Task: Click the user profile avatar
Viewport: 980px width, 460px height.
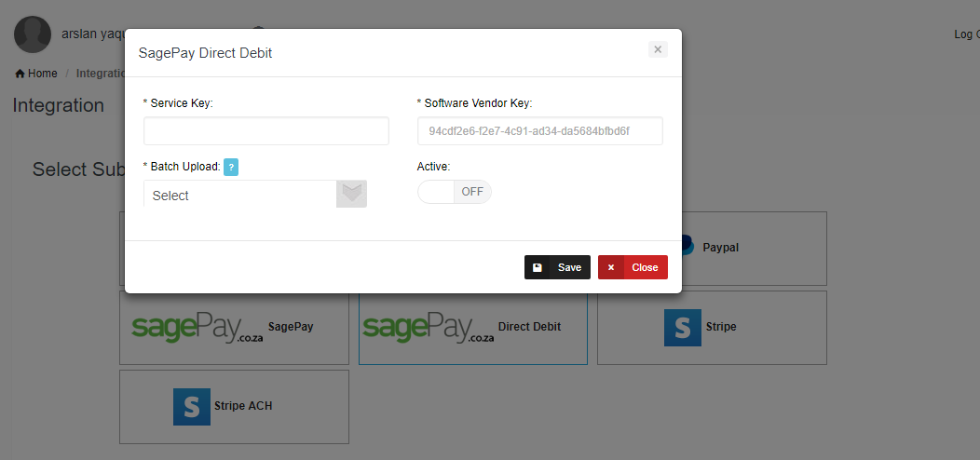Action: click(x=32, y=34)
